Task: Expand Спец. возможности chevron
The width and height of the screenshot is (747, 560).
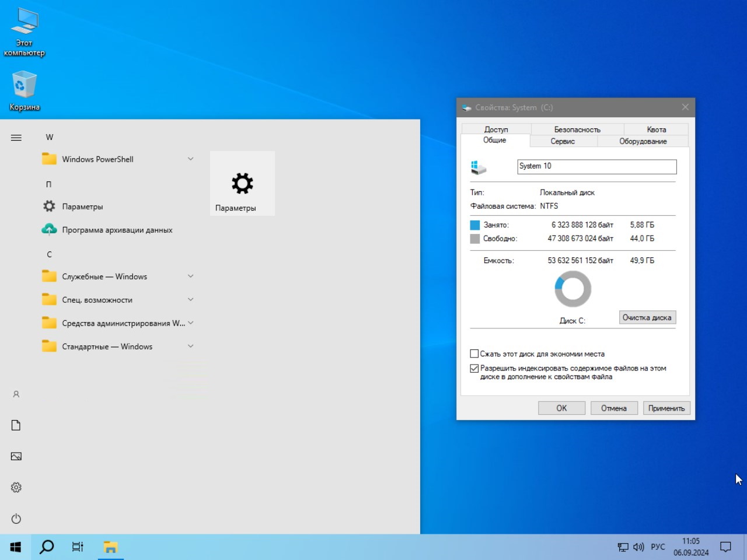Action: [190, 299]
